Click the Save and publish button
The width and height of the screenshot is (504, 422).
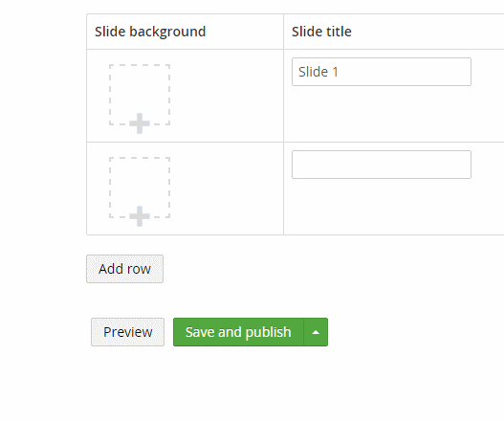click(238, 332)
